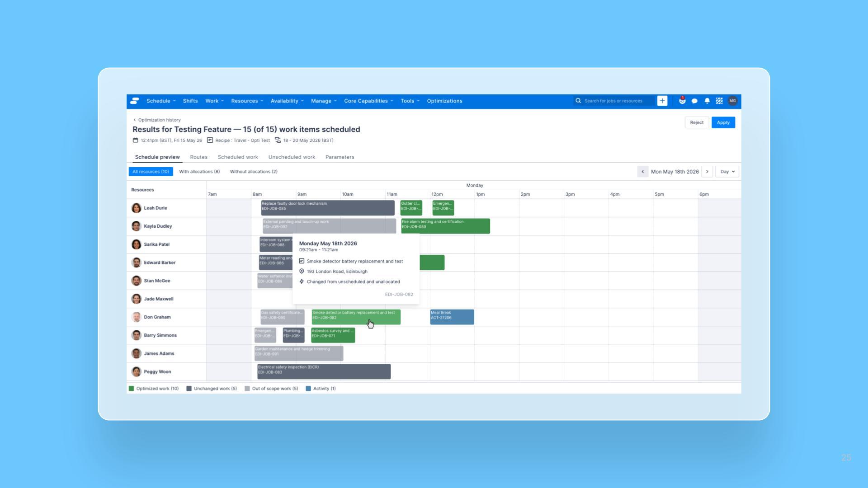This screenshot has height=488, width=868.
Task: Switch to the Routes tab
Action: tap(198, 157)
